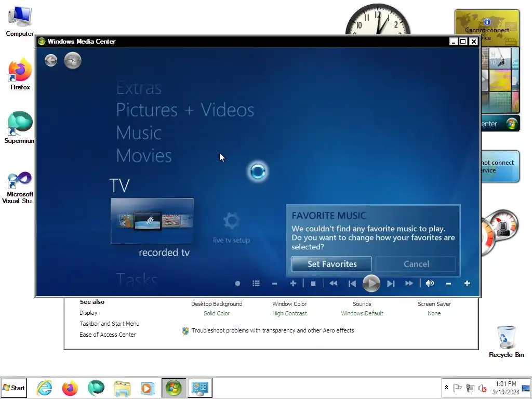Start playback with the Play button
The height and width of the screenshot is (399, 532).
click(x=371, y=283)
